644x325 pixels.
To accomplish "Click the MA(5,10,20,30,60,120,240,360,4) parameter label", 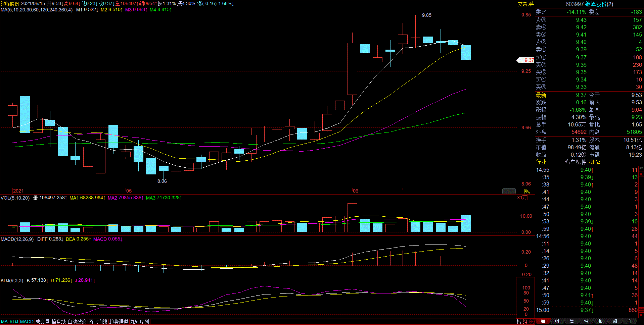I will tap(37, 10).
